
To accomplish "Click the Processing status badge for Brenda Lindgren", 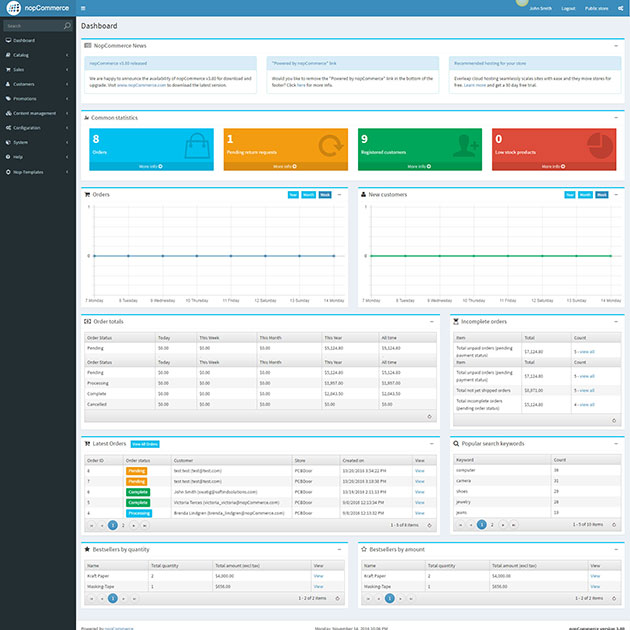I will pos(139,513).
